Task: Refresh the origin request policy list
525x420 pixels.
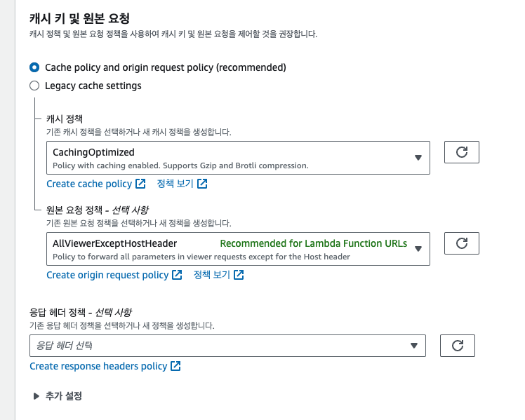Action: pyautogui.click(x=462, y=243)
